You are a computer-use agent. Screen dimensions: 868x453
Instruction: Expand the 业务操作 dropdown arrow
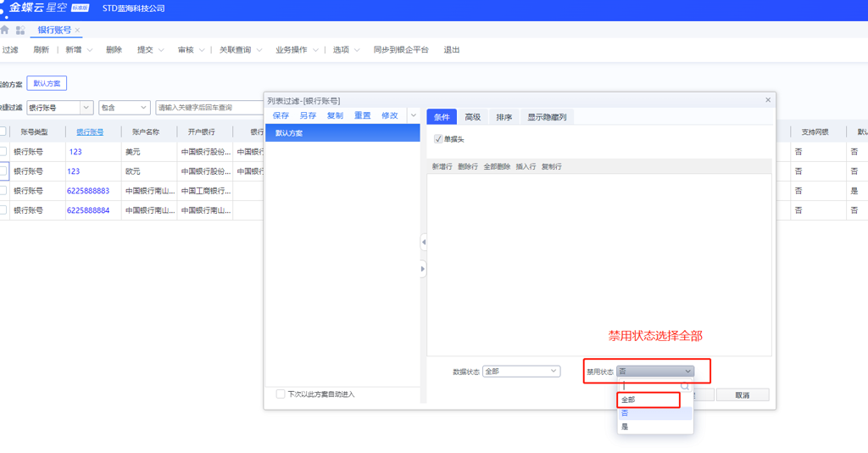(x=315, y=50)
